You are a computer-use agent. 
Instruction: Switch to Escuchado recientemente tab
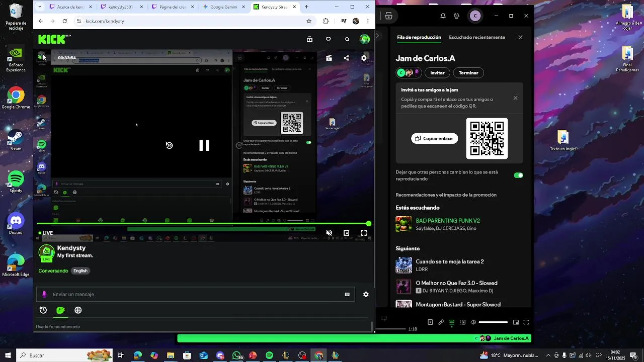pos(477,37)
